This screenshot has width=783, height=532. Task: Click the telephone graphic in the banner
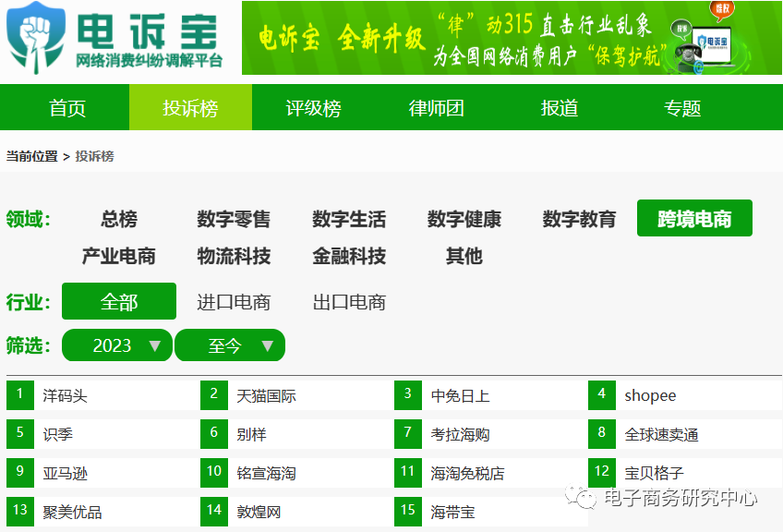[689, 54]
